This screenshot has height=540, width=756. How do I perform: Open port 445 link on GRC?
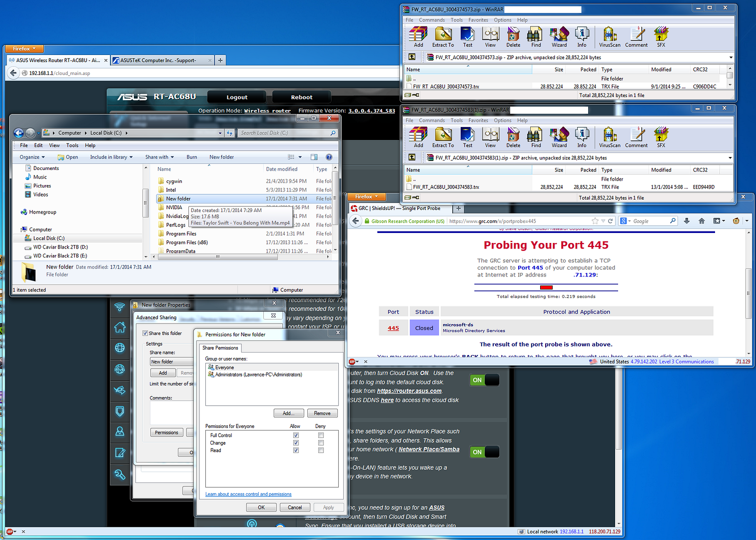click(x=393, y=328)
